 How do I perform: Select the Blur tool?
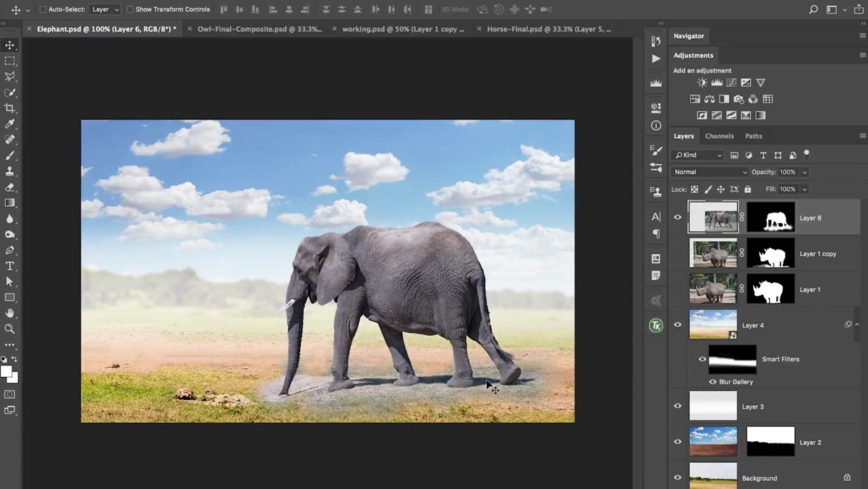tap(10, 218)
